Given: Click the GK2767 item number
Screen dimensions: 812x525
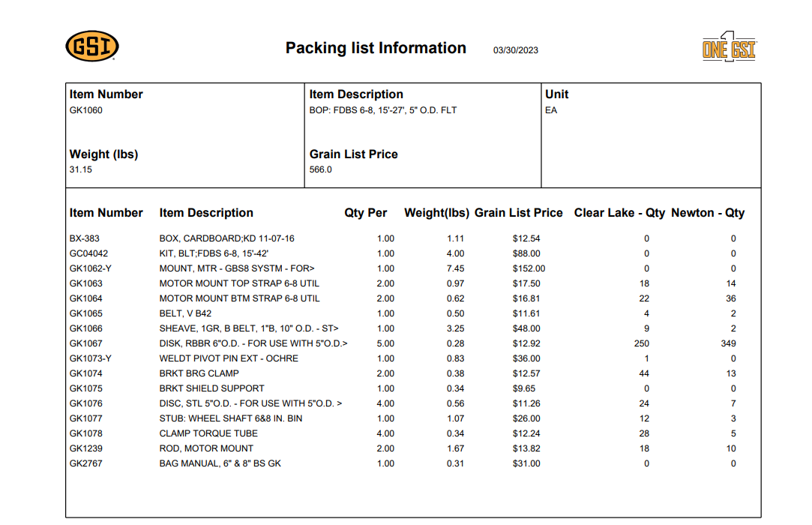Looking at the screenshot, I should [x=86, y=463].
